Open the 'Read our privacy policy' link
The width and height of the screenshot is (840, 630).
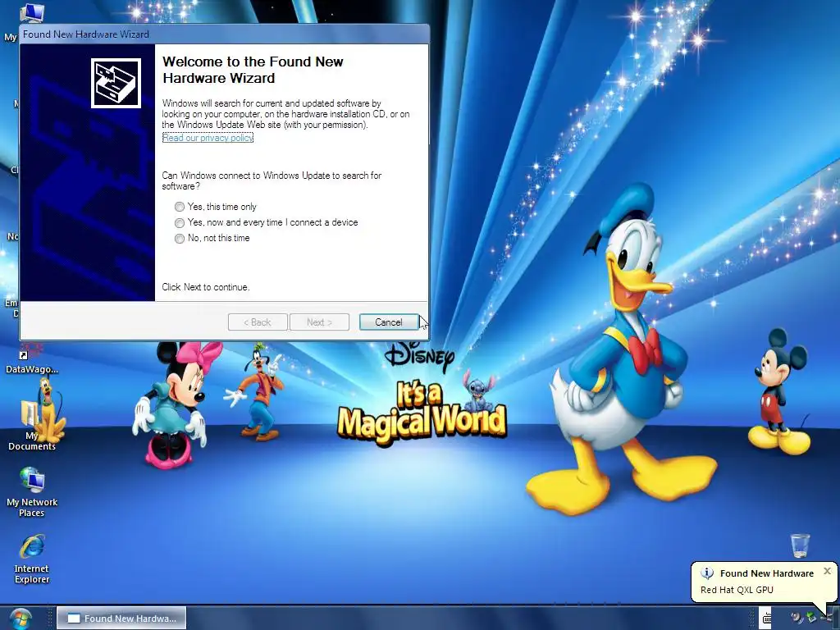point(208,138)
